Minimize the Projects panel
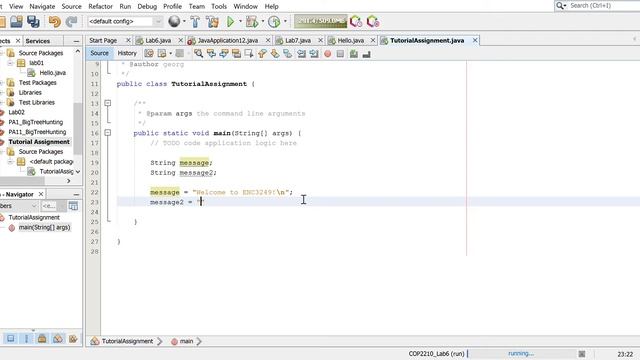The image size is (640, 360). point(76,41)
